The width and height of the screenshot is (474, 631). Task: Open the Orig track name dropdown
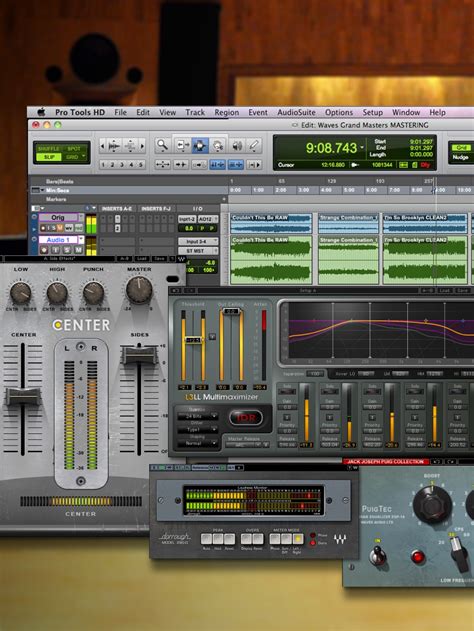point(81,217)
